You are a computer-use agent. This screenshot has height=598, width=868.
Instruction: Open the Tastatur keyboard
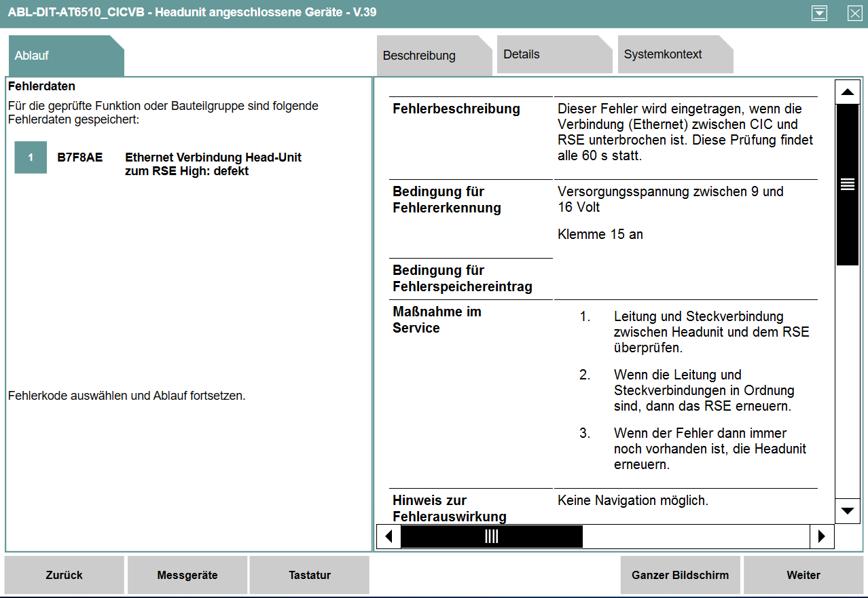[x=310, y=575]
